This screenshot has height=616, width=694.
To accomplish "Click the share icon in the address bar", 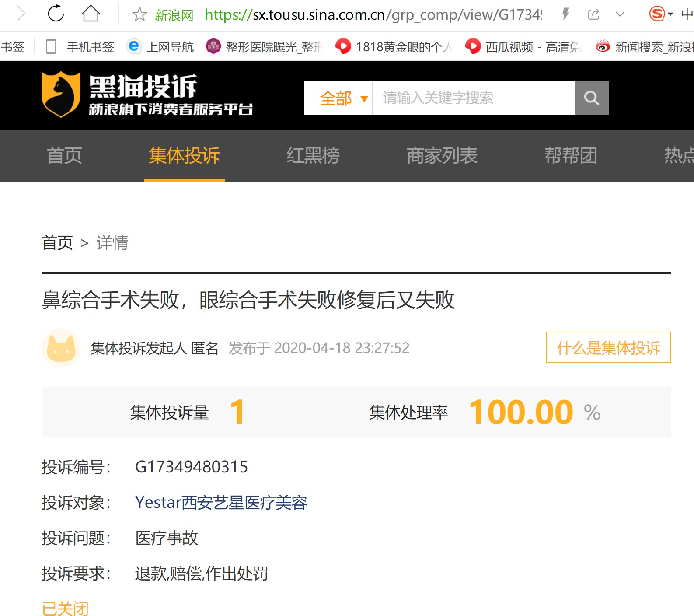I will [593, 14].
